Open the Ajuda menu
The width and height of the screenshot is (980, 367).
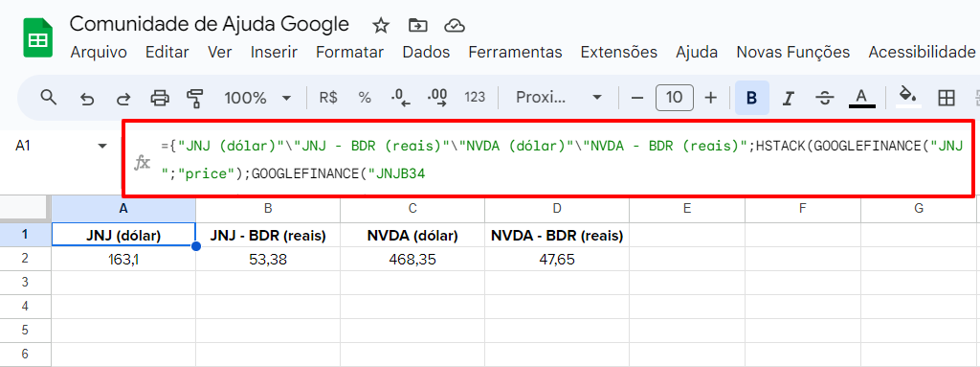click(x=697, y=52)
